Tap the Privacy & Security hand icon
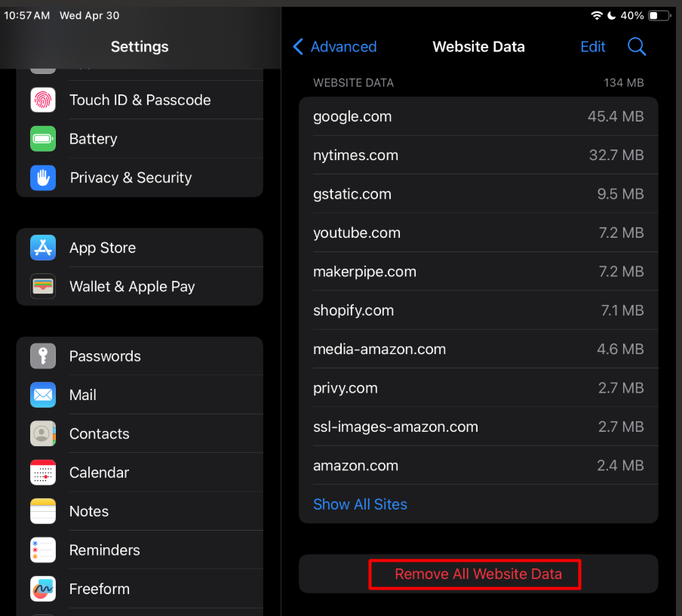The image size is (682, 616). [42, 177]
